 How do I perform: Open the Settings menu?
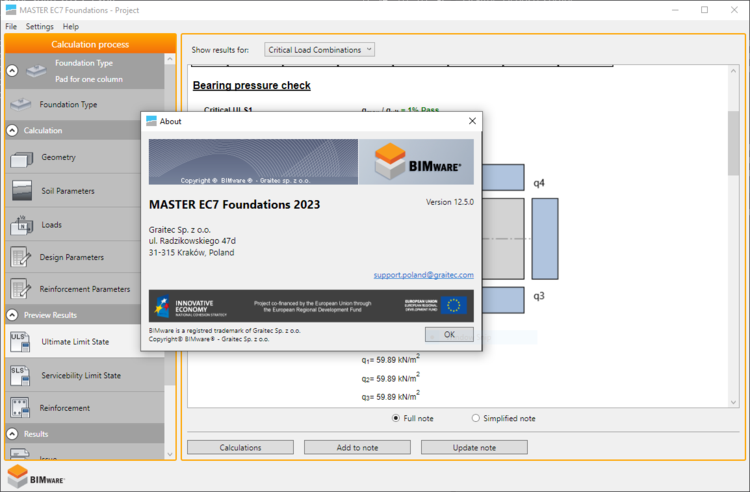(40, 26)
